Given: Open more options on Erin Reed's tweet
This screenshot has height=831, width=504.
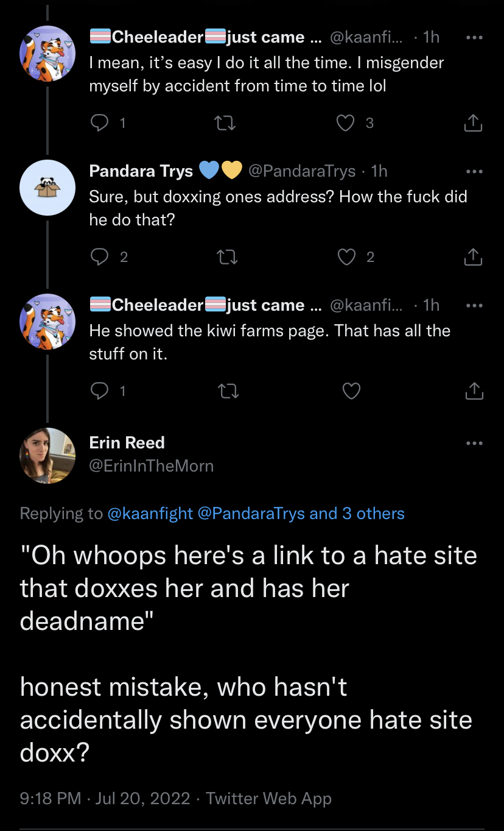Looking at the screenshot, I should tap(474, 443).
